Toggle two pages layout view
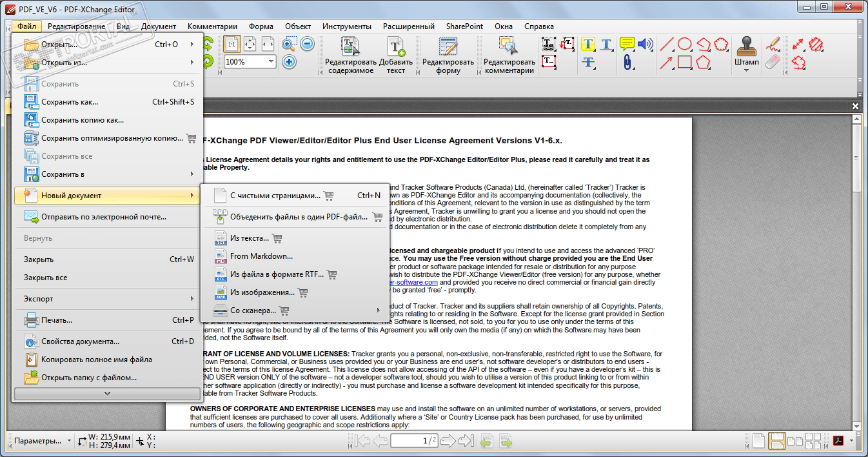 (794, 441)
